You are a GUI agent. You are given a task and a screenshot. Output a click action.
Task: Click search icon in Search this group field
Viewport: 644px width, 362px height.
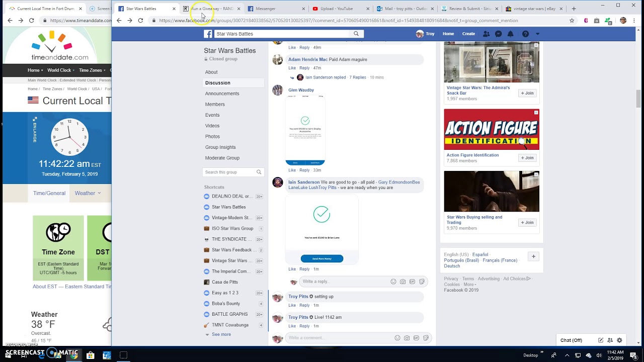259,172
